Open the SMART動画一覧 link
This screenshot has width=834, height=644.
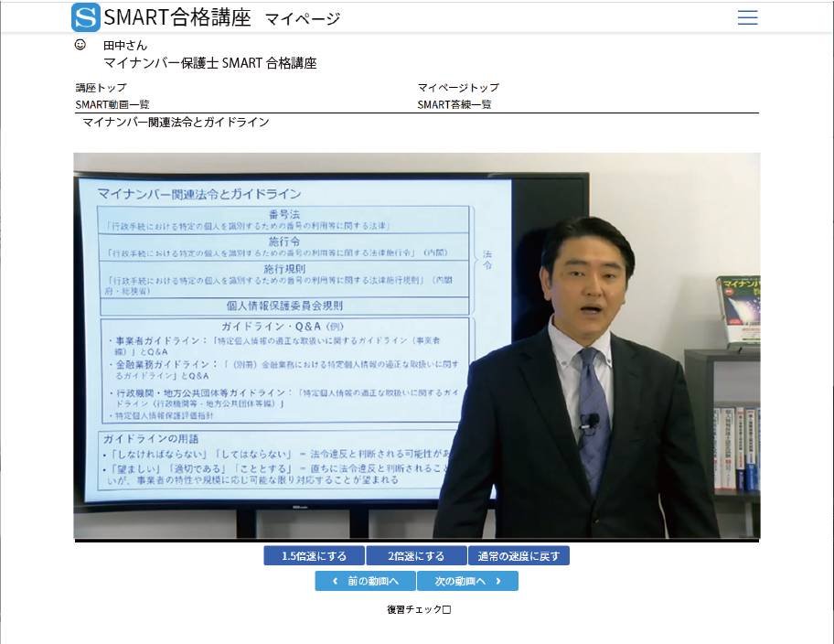pyautogui.click(x=112, y=104)
